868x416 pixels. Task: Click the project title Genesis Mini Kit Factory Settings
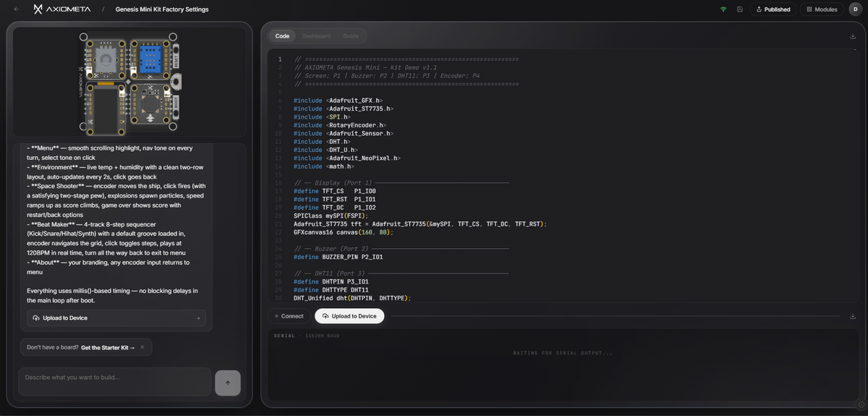click(x=162, y=9)
